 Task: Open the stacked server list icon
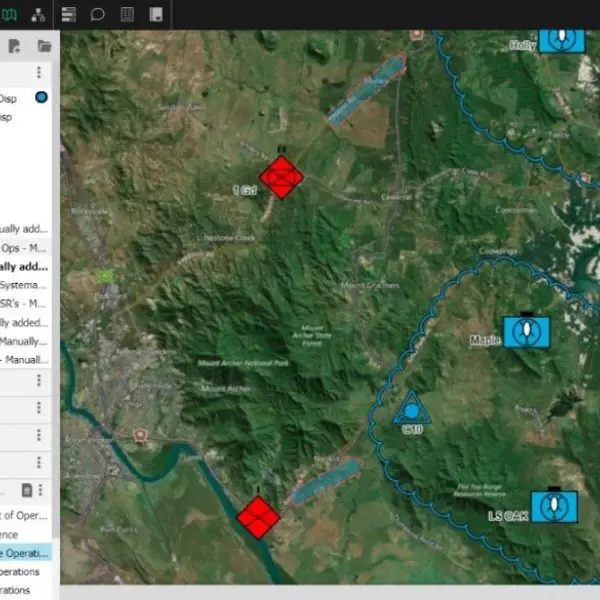coord(69,14)
